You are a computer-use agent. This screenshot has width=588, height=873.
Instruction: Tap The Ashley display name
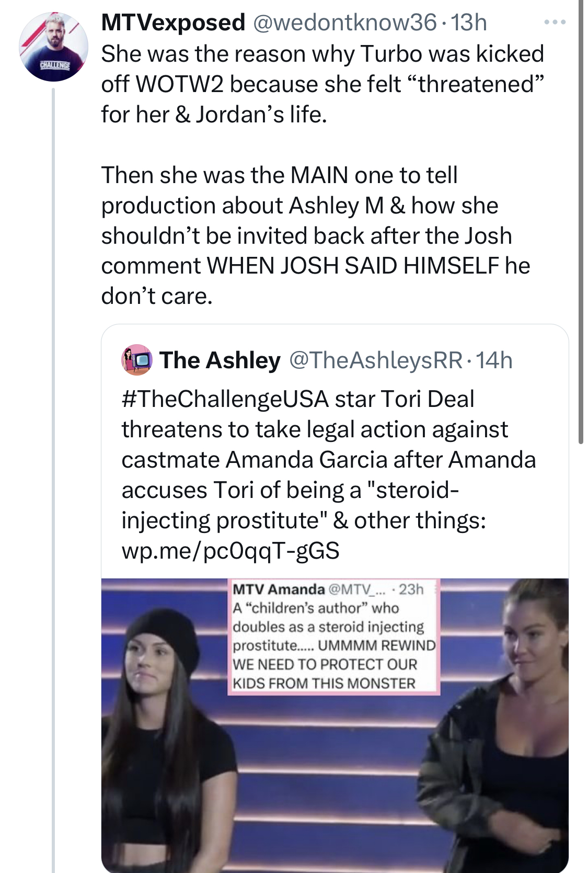220,360
